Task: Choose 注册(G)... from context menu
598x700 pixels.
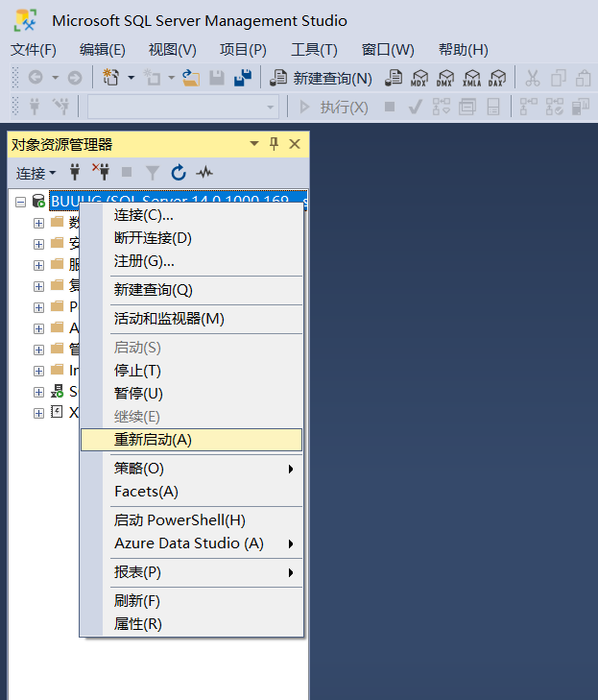Action: coord(191,261)
